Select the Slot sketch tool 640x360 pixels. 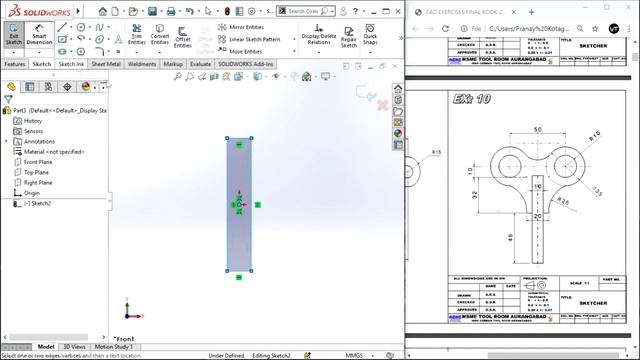pos(62,51)
